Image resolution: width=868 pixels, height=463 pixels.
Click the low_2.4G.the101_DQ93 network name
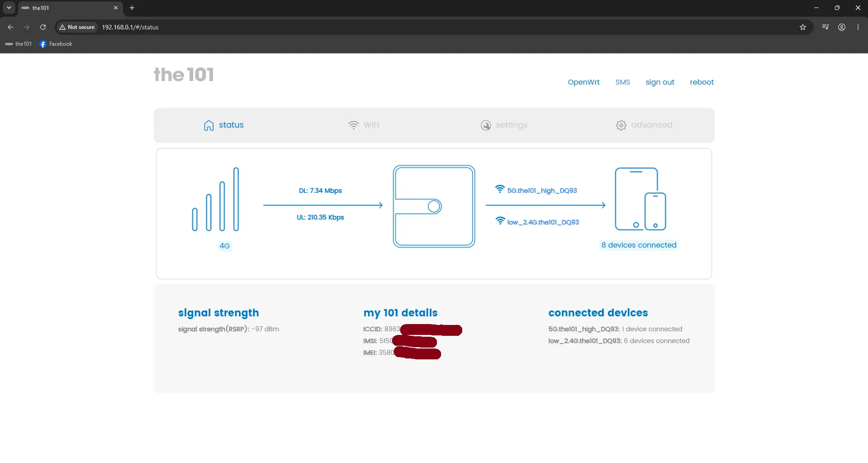pyautogui.click(x=543, y=222)
